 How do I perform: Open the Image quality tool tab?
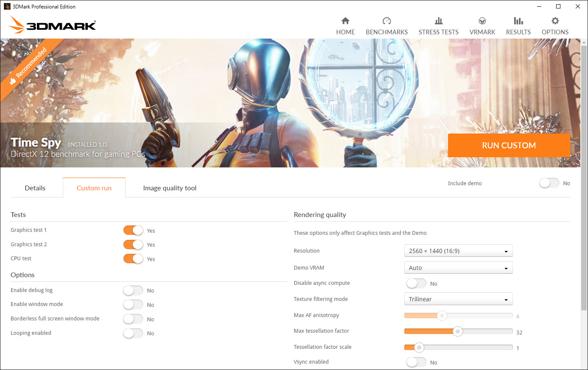click(170, 188)
